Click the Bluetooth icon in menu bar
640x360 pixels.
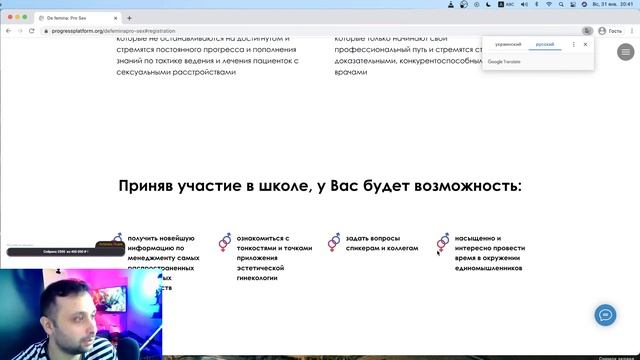point(537,4)
